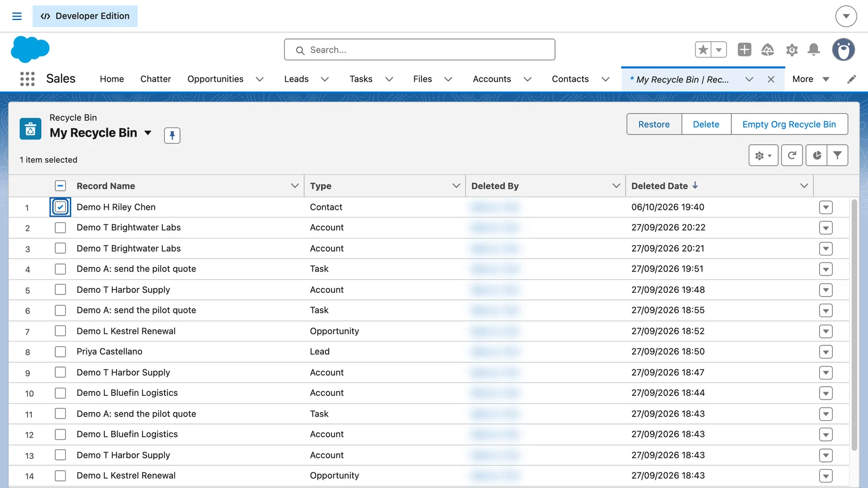
Task: Click the global Search field
Action: pos(419,50)
